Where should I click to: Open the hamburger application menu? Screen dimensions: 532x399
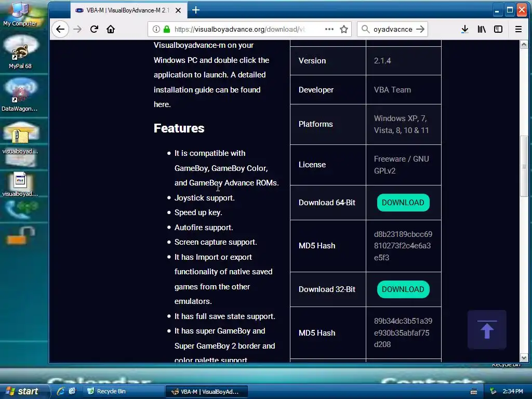518,29
